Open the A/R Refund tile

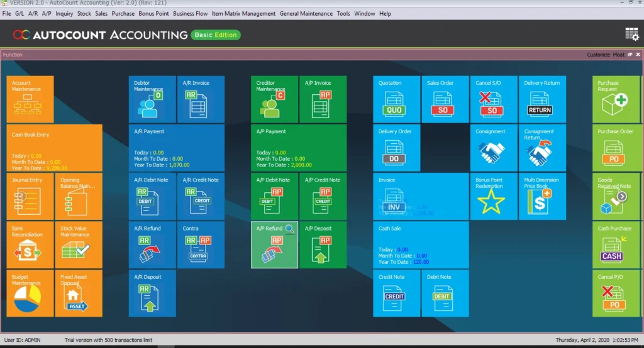point(152,244)
